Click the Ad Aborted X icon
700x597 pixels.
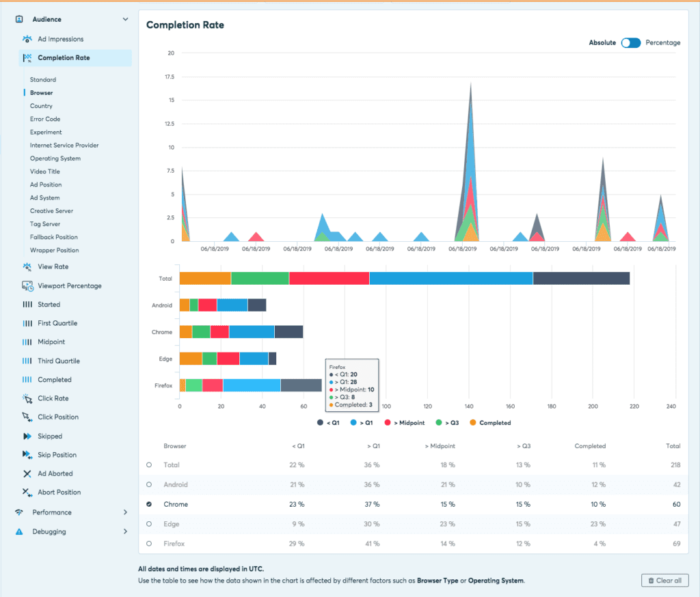point(27,473)
